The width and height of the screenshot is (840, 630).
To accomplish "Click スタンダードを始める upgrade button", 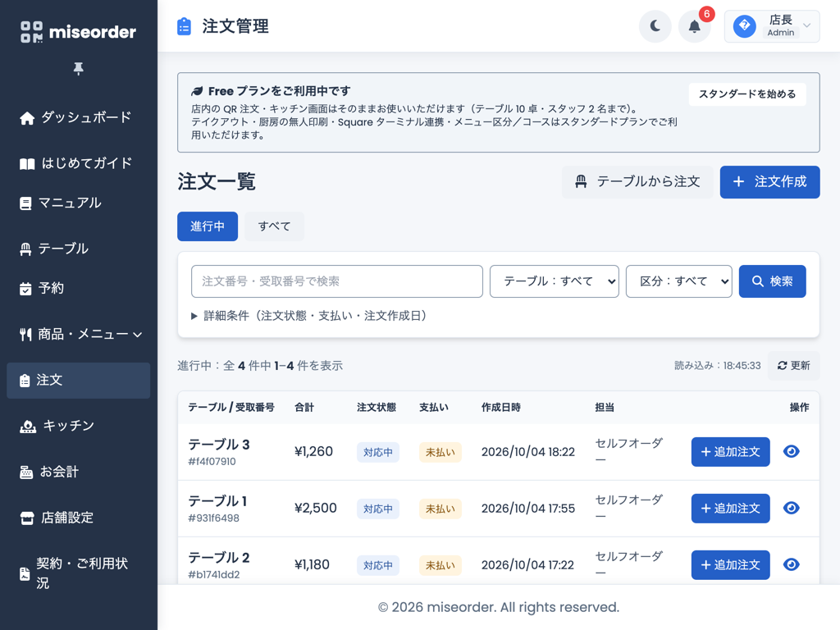I will 747,94.
